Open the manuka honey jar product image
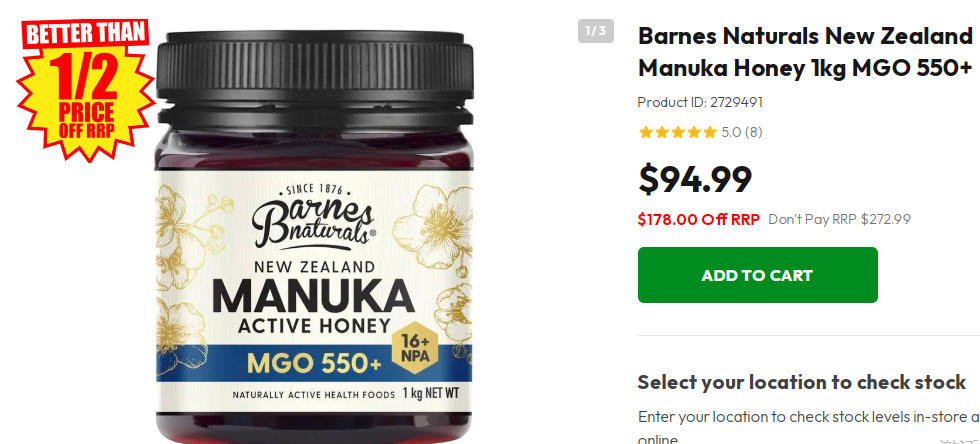980x444 pixels. tap(314, 238)
